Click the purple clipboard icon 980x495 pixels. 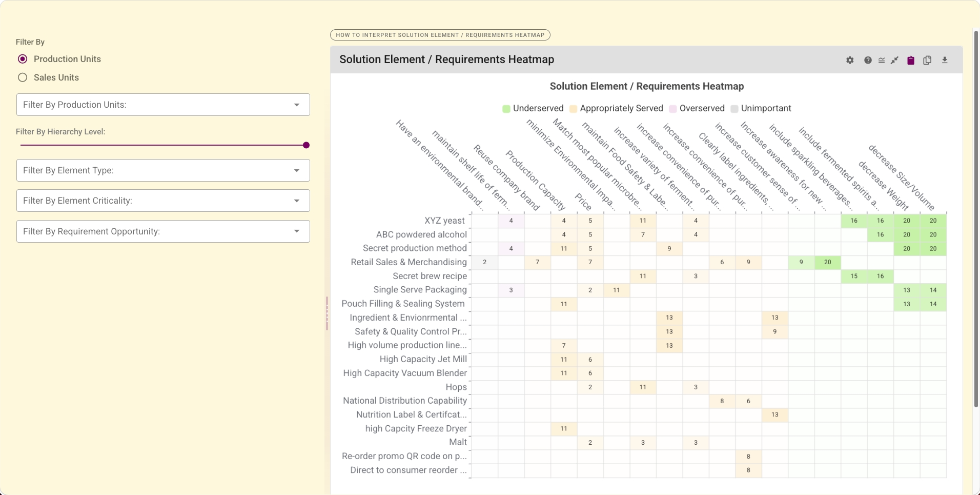[x=911, y=60]
